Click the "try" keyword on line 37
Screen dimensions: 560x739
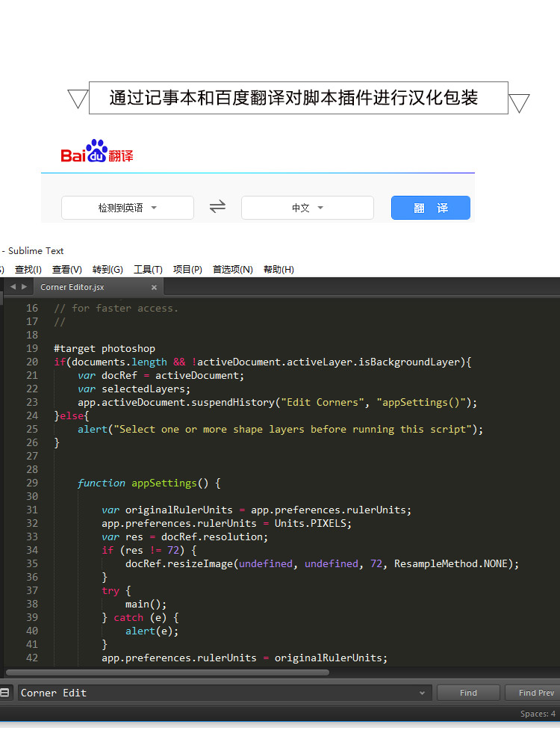pyautogui.click(x=111, y=590)
